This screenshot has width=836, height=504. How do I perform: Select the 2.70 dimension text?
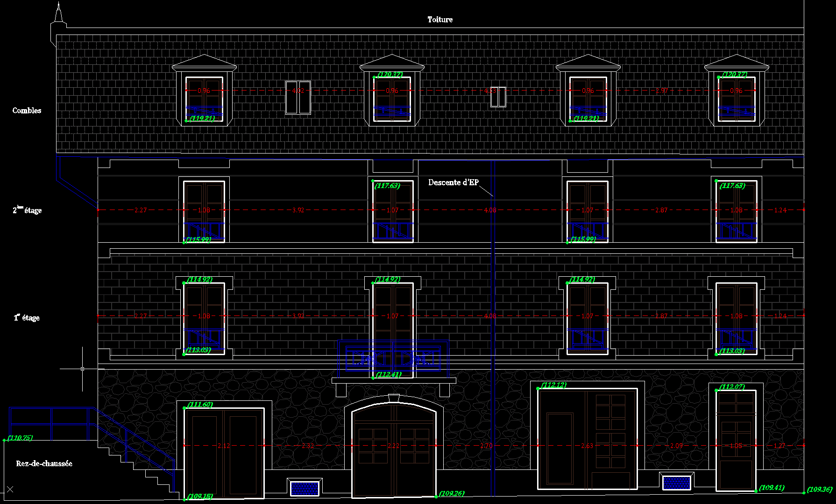tap(486, 446)
